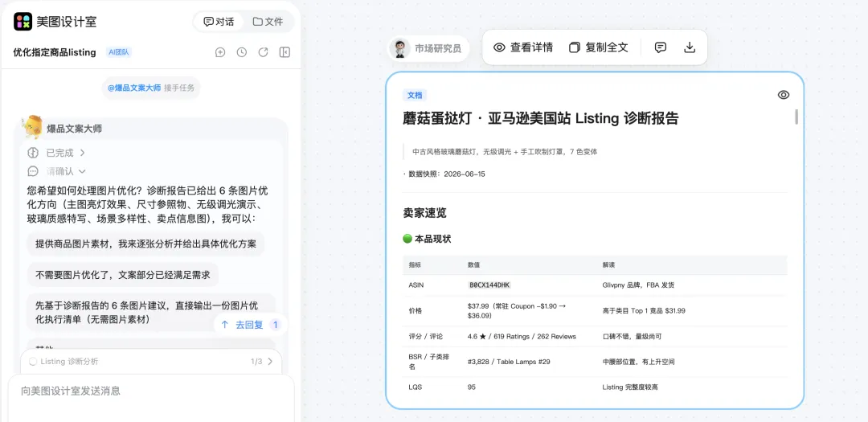Click the document card scrollbar

tap(796, 117)
